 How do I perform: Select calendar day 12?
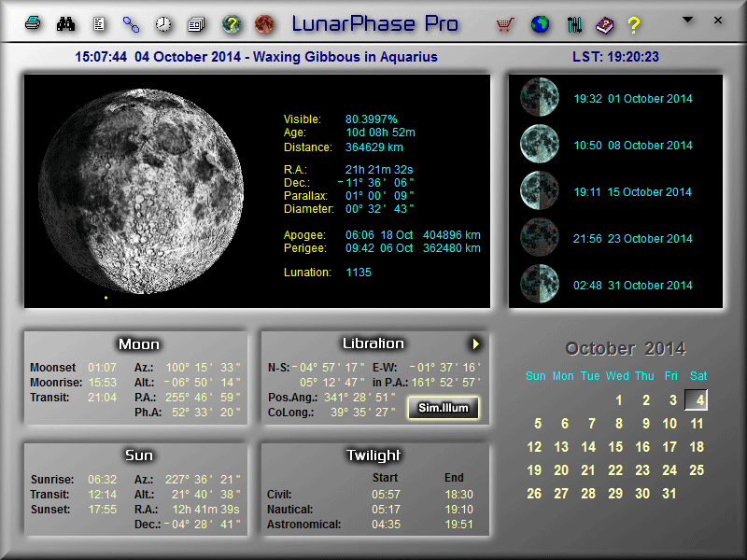534,447
